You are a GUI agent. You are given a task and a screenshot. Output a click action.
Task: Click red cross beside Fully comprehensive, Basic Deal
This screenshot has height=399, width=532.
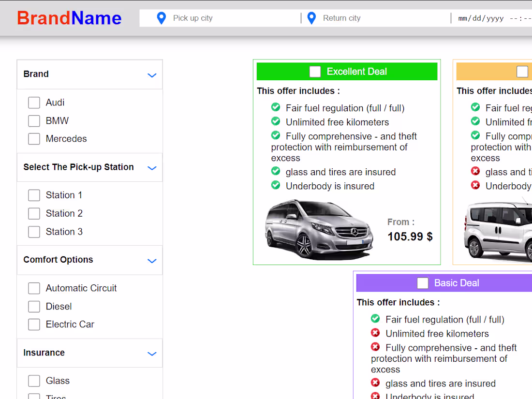[375, 347]
